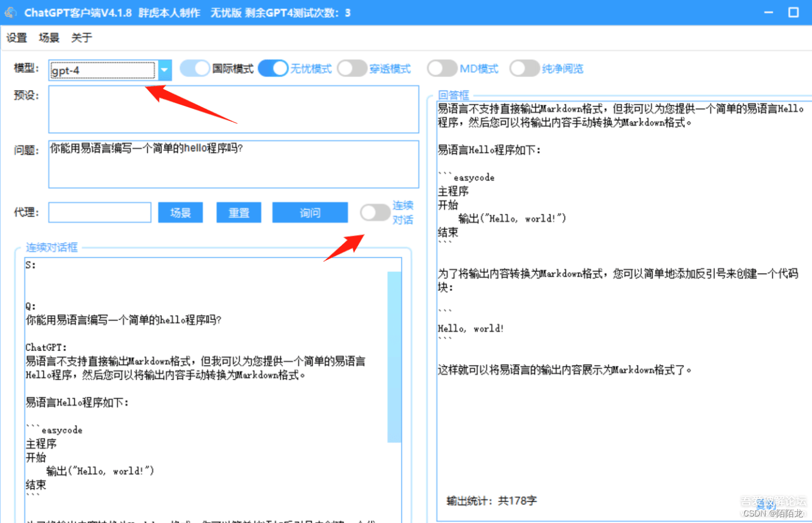Open the 设置 menu

point(17,38)
